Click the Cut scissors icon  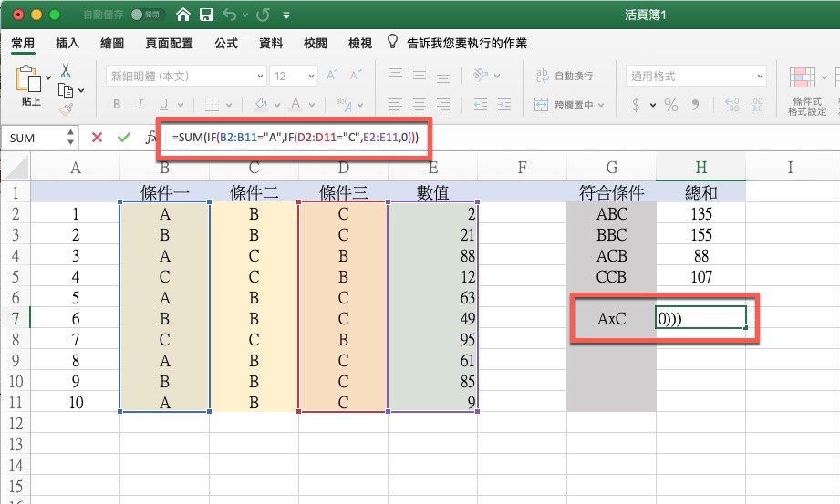pos(66,71)
